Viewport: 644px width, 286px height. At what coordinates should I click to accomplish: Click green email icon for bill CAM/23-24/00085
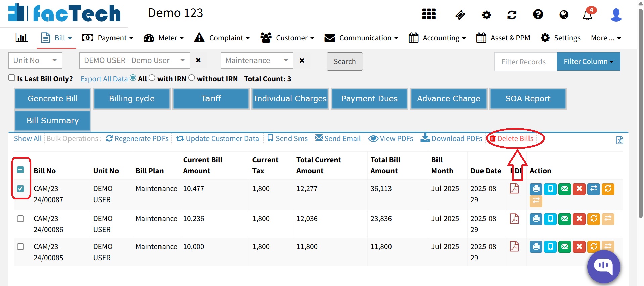[565, 247]
